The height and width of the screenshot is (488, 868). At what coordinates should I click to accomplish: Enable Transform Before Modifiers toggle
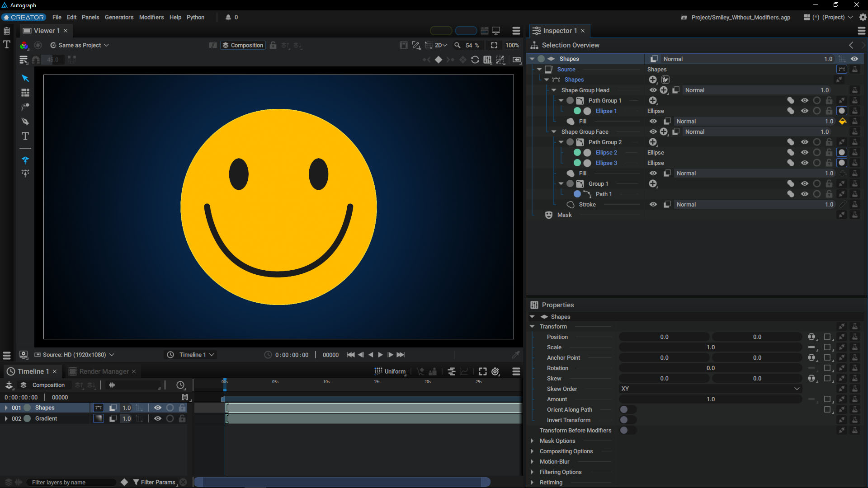pyautogui.click(x=627, y=430)
